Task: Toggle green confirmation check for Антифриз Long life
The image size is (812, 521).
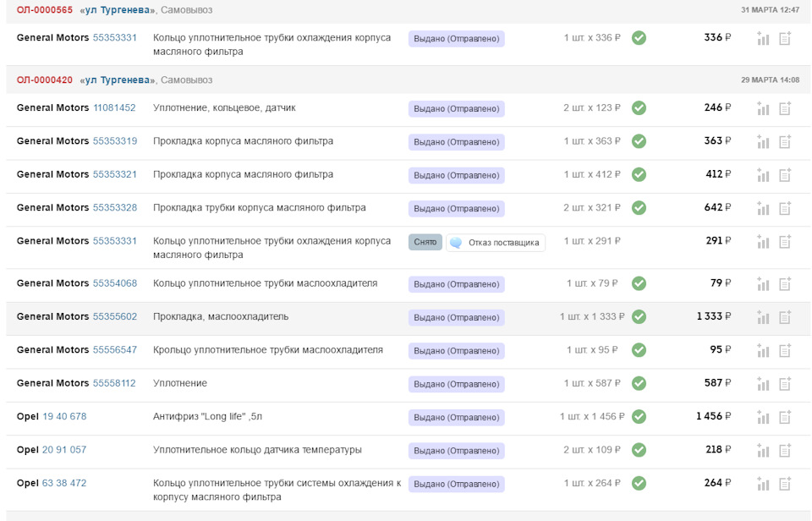Action: 639,416
